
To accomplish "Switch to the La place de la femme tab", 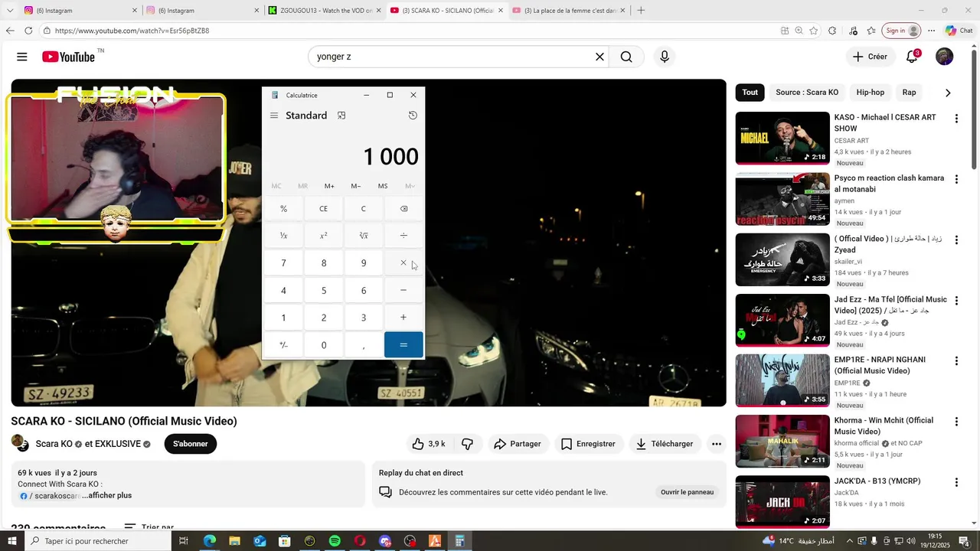I will pos(569,11).
